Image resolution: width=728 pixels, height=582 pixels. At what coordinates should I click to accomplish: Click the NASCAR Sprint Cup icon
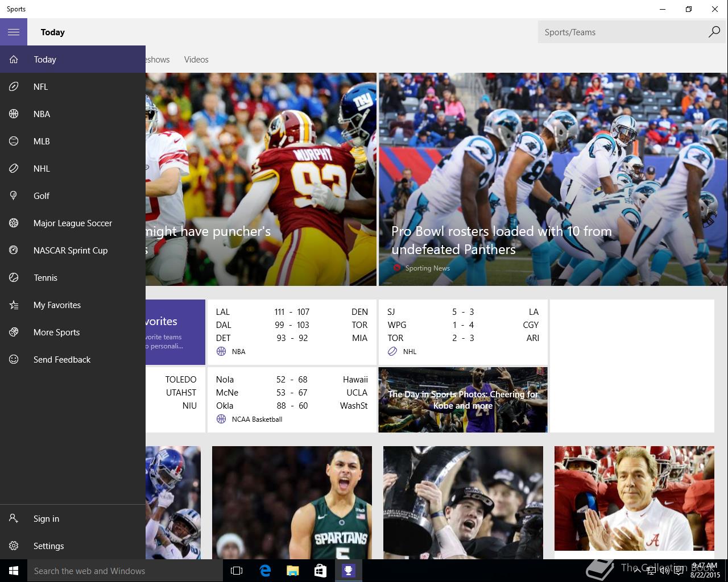pos(14,250)
